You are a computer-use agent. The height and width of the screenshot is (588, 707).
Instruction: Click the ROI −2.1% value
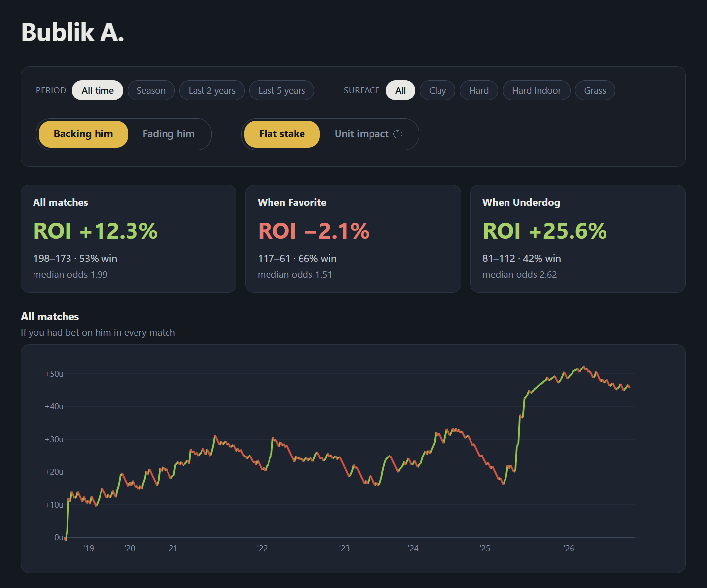pyautogui.click(x=313, y=230)
